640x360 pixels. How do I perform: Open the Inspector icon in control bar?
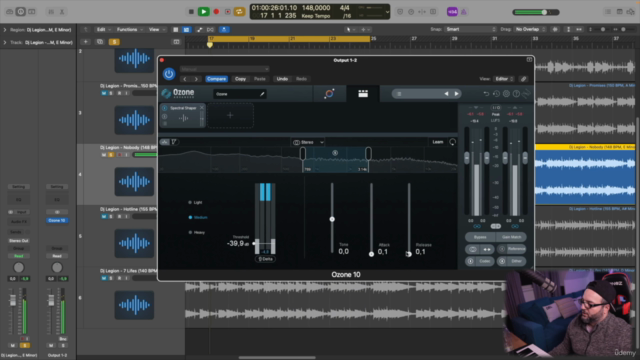20,12
